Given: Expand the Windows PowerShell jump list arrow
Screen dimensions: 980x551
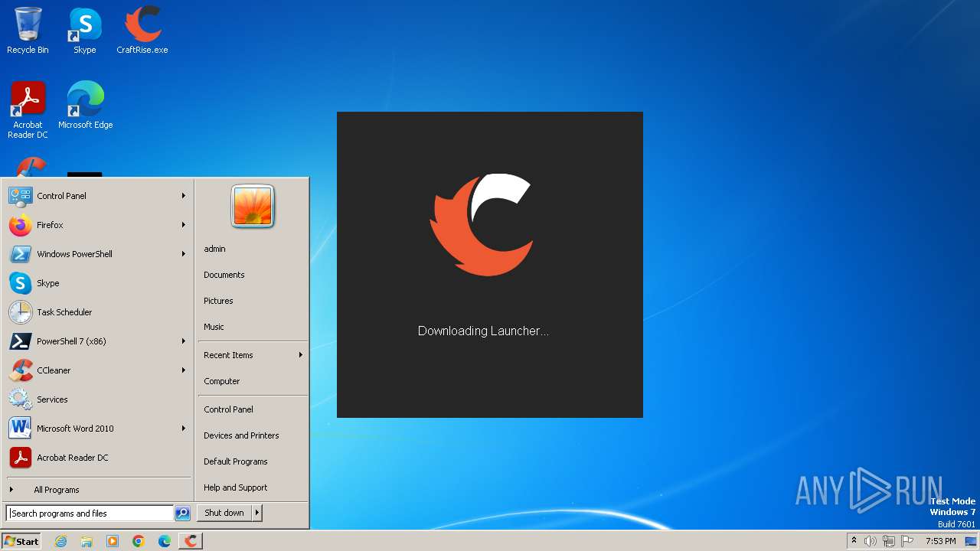Looking at the screenshot, I should (184, 254).
